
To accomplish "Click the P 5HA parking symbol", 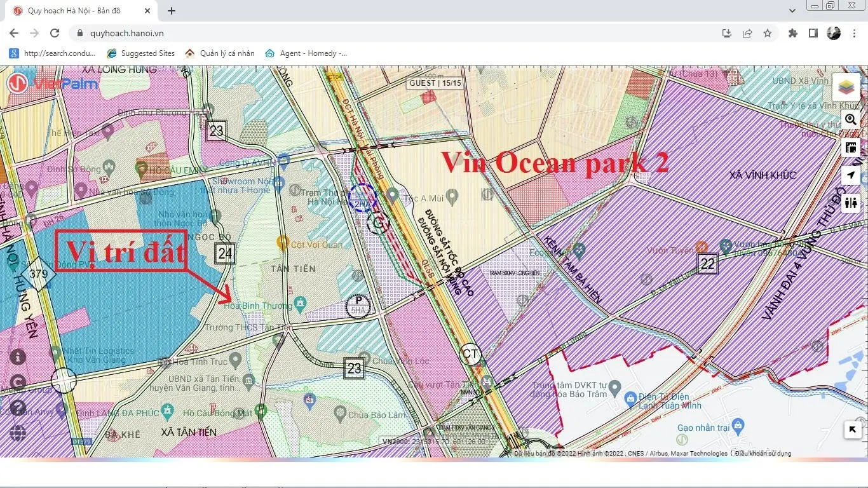I will (x=358, y=307).
